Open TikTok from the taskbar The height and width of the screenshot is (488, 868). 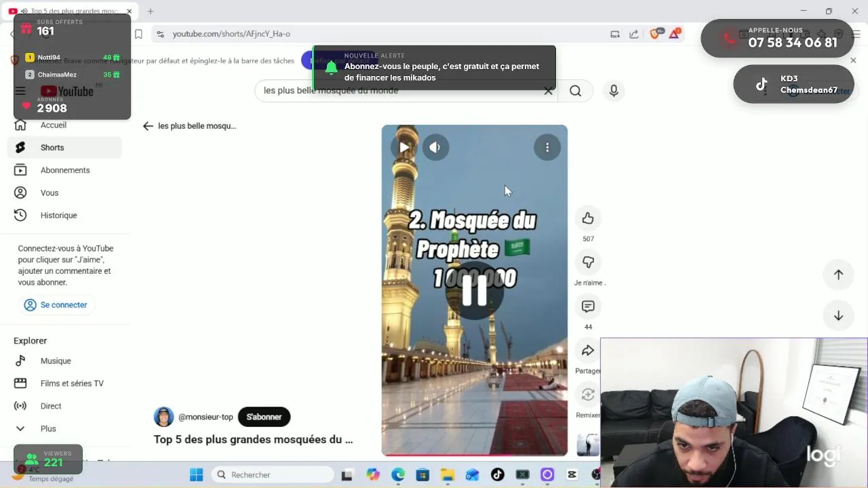[497, 475]
